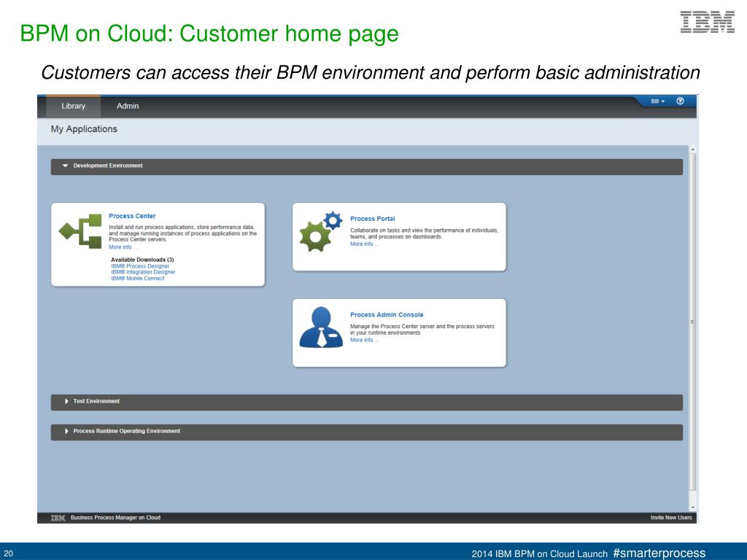Click the scrollbar down arrow
The image size is (747, 560).
click(693, 507)
